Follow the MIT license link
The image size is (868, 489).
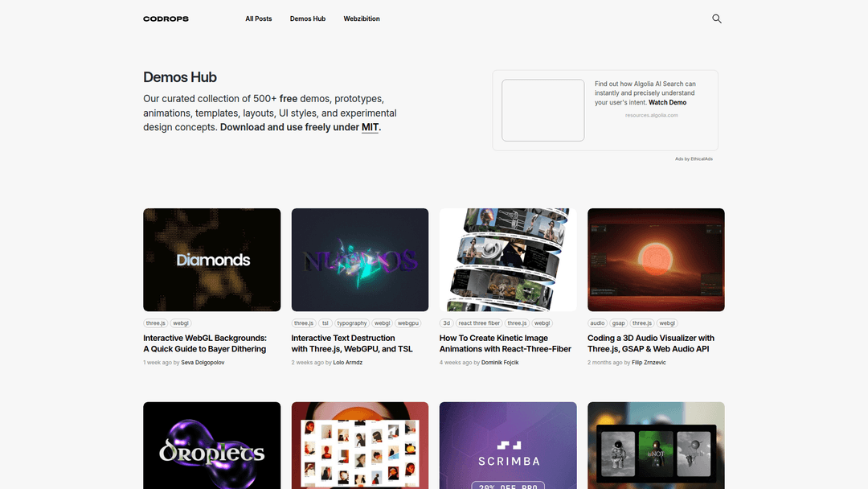pyautogui.click(x=370, y=127)
